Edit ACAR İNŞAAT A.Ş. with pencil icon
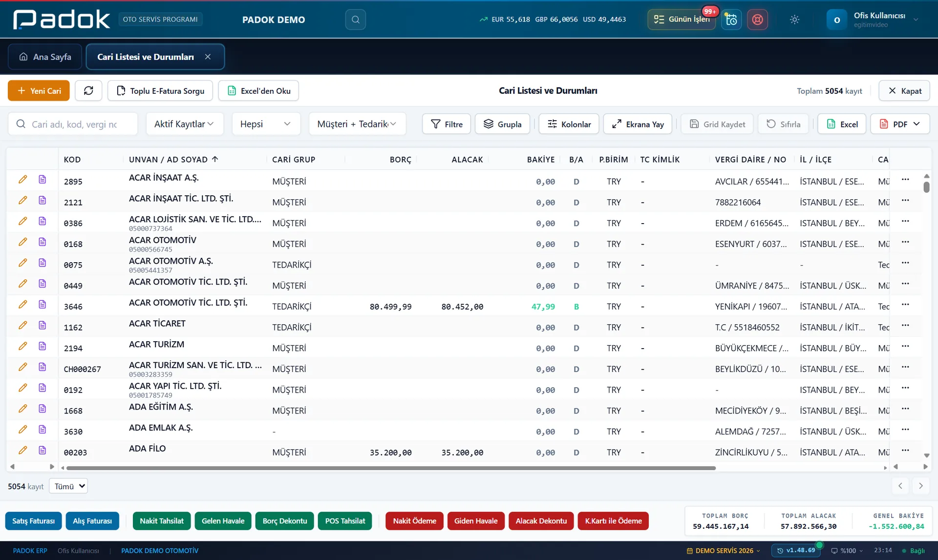This screenshot has width=938, height=560. (22, 179)
